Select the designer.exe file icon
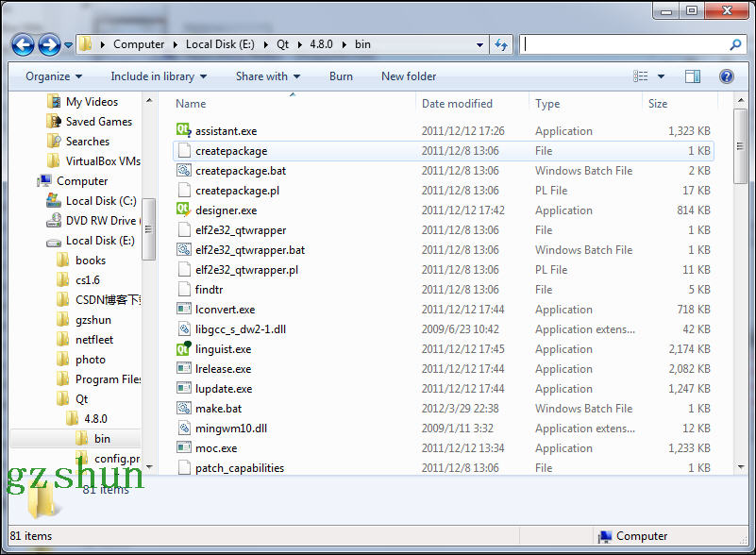 coord(183,210)
